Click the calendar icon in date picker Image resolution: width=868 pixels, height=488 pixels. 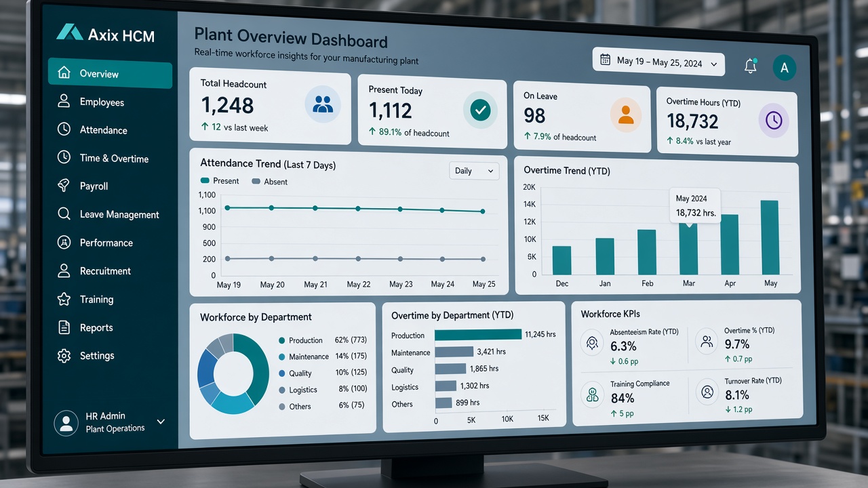point(606,60)
